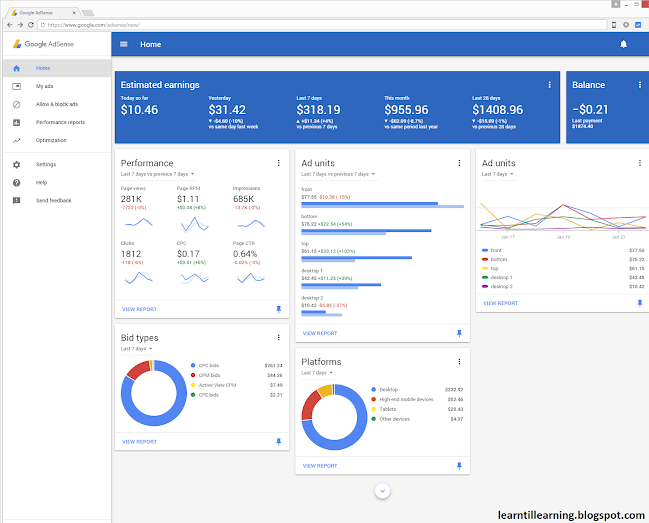Click the pin icon on the Platforms card
This screenshot has height=523, width=649.
[459, 466]
